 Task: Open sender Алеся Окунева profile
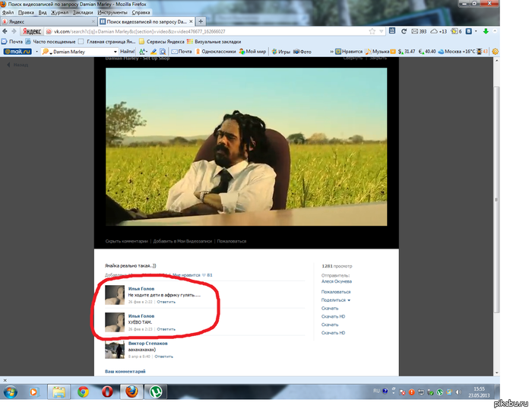coord(337,281)
